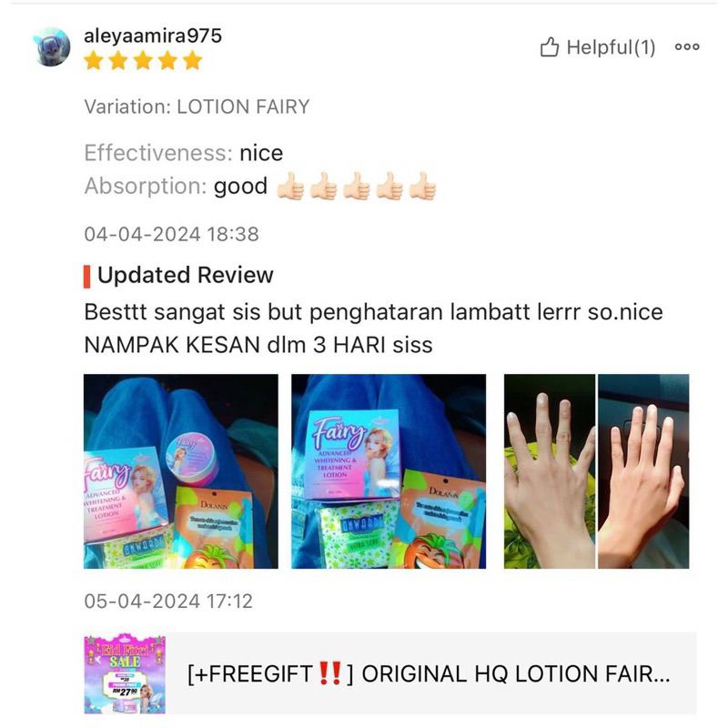Click the review text about penghataran lambatt
Screen dimensions: 728x728
[373, 329]
